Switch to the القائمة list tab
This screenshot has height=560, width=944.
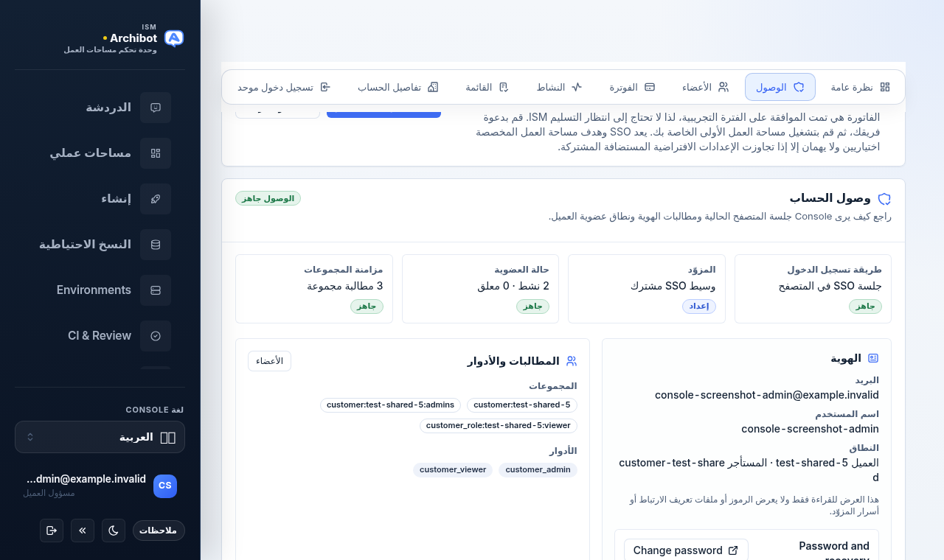pos(487,87)
